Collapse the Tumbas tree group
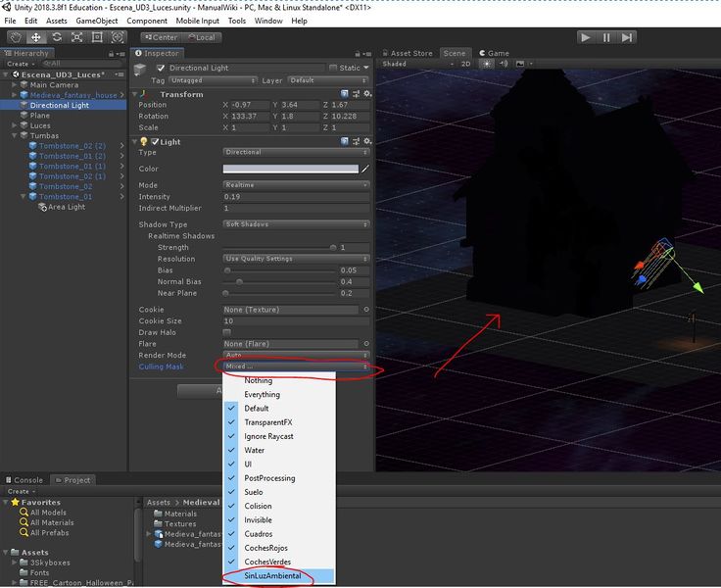Image resolution: width=721 pixels, height=588 pixels. tap(15, 135)
